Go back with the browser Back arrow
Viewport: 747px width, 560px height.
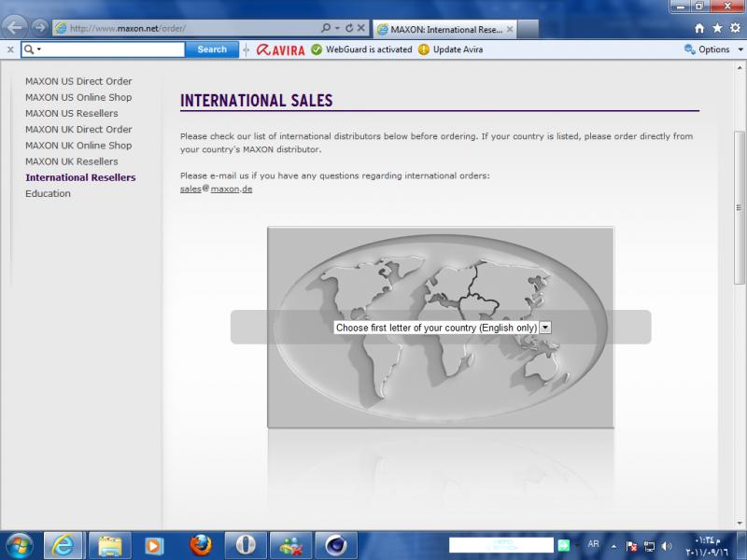pos(15,28)
